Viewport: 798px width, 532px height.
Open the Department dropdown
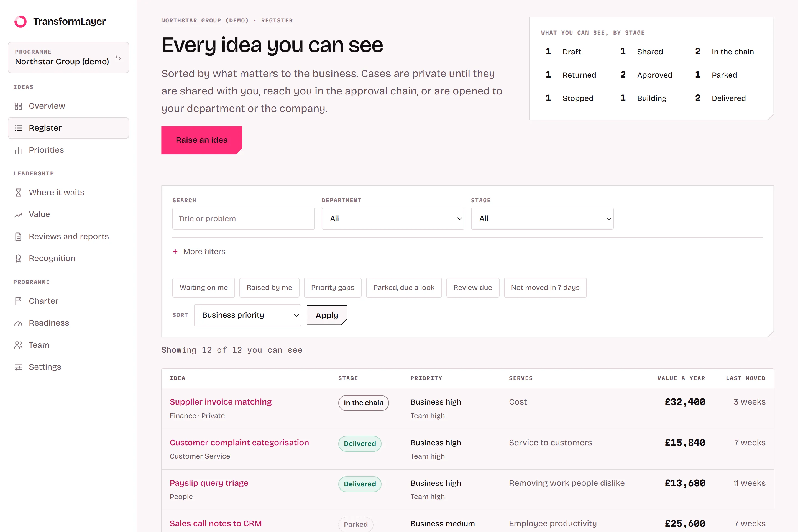[x=393, y=219]
